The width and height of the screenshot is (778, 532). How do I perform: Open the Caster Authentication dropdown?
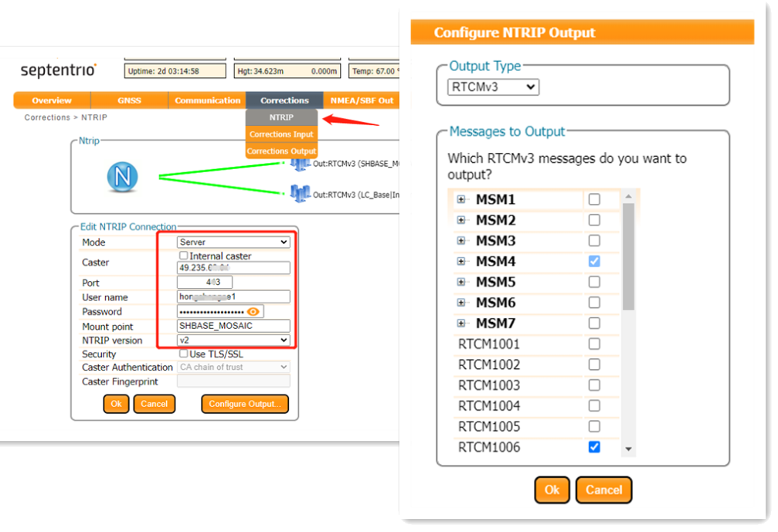[233, 367]
